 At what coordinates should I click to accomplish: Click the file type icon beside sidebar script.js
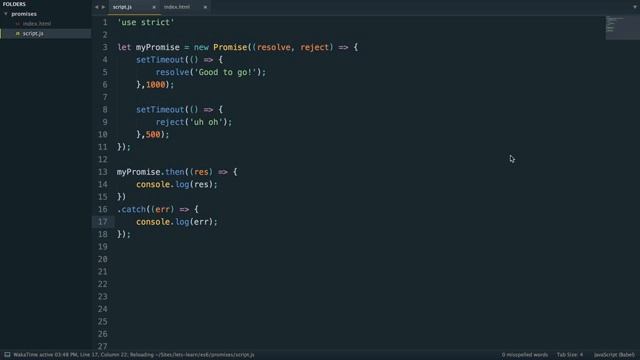(18, 33)
